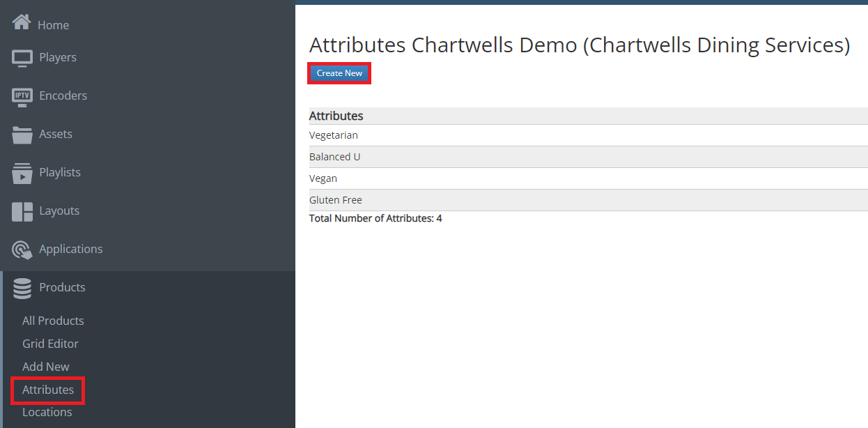Click the Assets folder icon
This screenshot has width=868, height=428.
point(22,135)
